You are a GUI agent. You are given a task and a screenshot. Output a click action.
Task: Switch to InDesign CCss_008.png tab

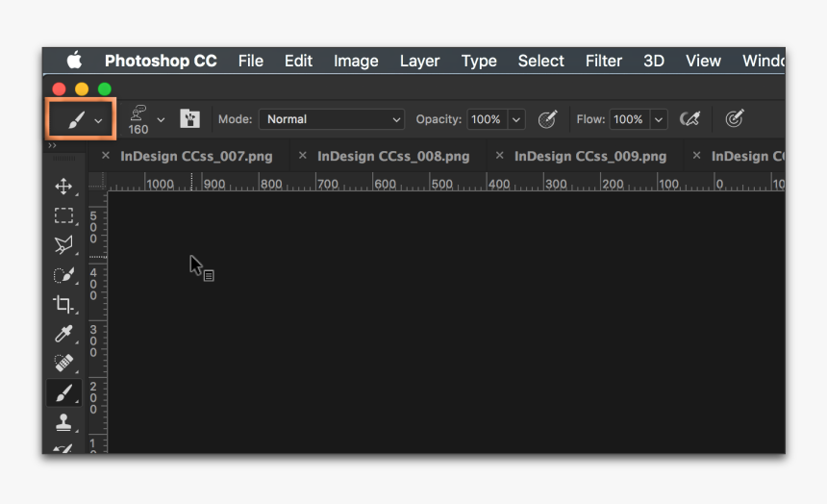(393, 156)
